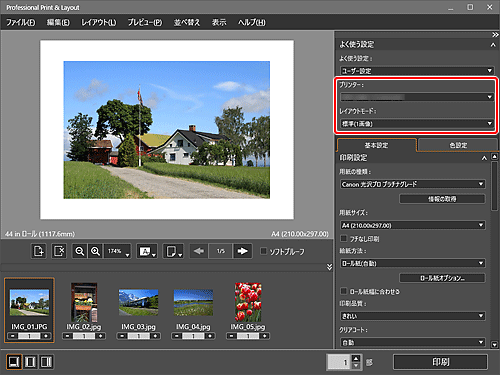This screenshot has width=500, height=375.
Task: Increase copies of IMG_04.jpg with plus
Action: click(210, 336)
